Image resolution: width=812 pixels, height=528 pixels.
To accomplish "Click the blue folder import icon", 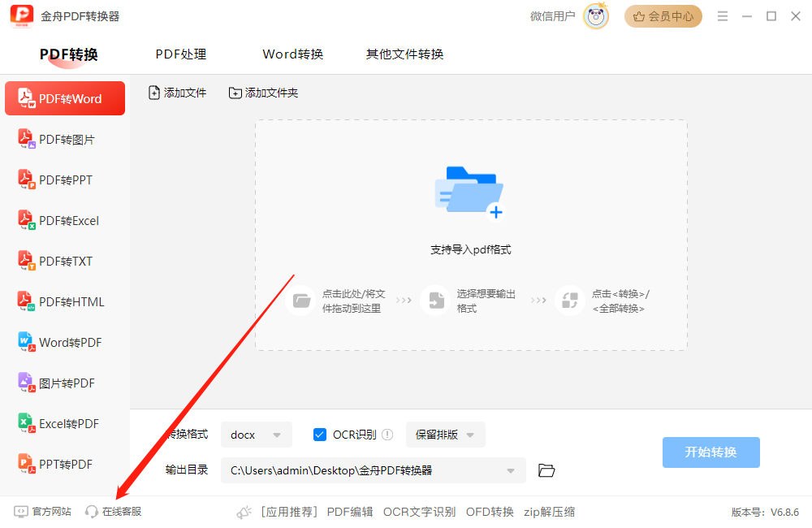I will (469, 193).
